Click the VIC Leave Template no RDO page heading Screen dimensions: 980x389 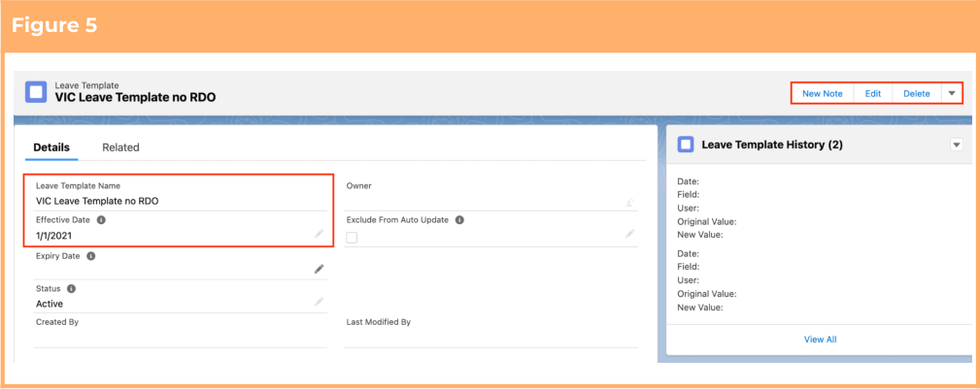[136, 97]
